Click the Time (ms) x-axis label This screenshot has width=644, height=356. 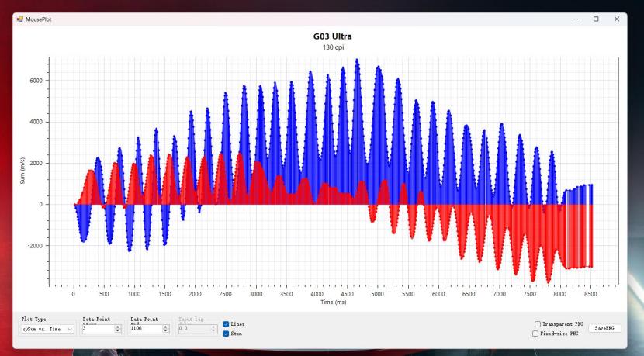[x=333, y=302]
